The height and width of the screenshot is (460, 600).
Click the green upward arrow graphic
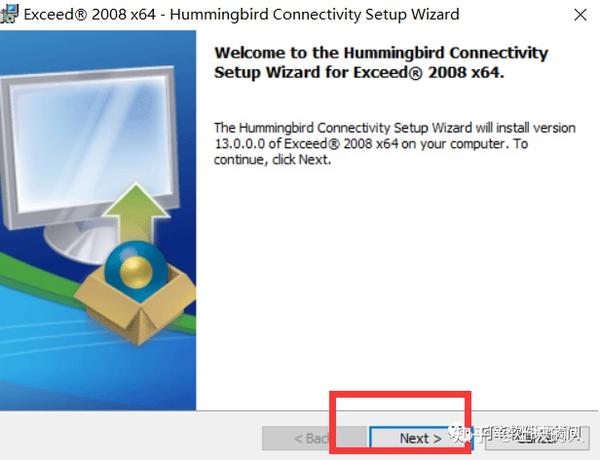pos(137,213)
